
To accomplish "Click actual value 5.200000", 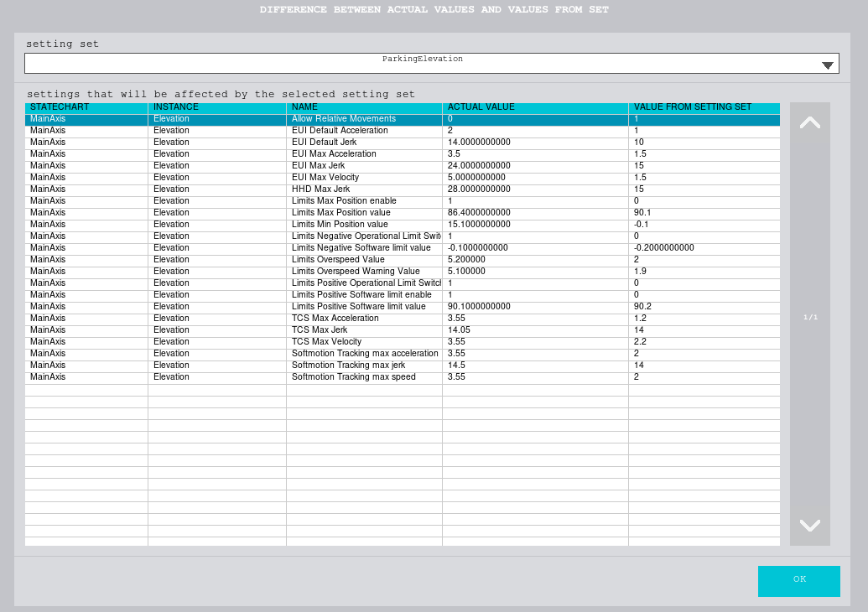I will click(x=466, y=260).
